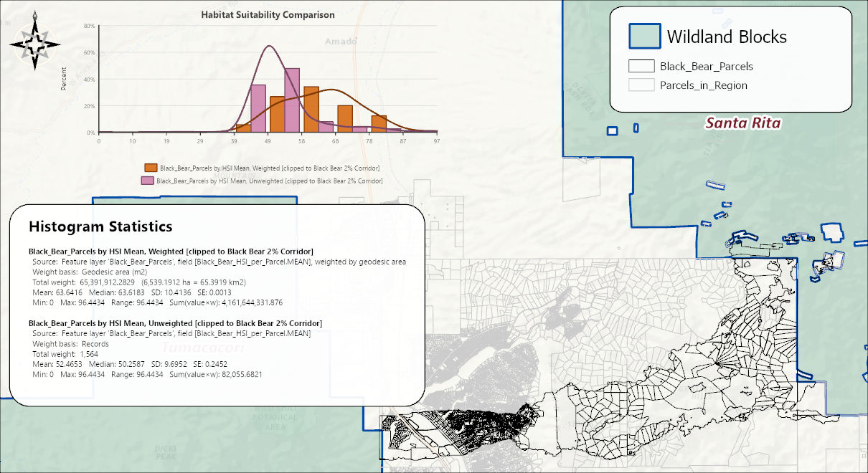The image size is (868, 473).
Task: Click the 80% y-axis tick label
Action: coord(90,26)
